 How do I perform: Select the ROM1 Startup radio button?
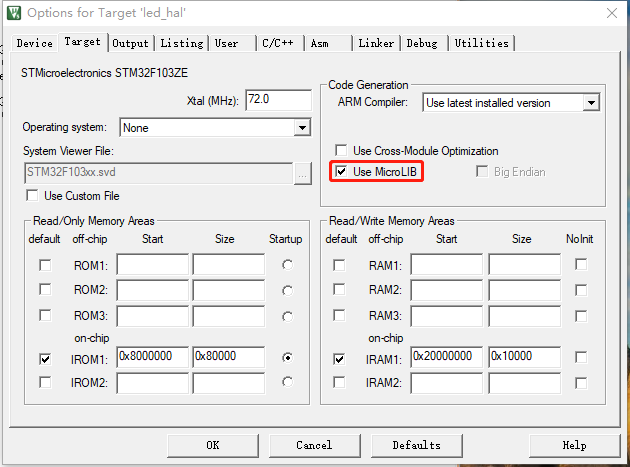[287, 265]
